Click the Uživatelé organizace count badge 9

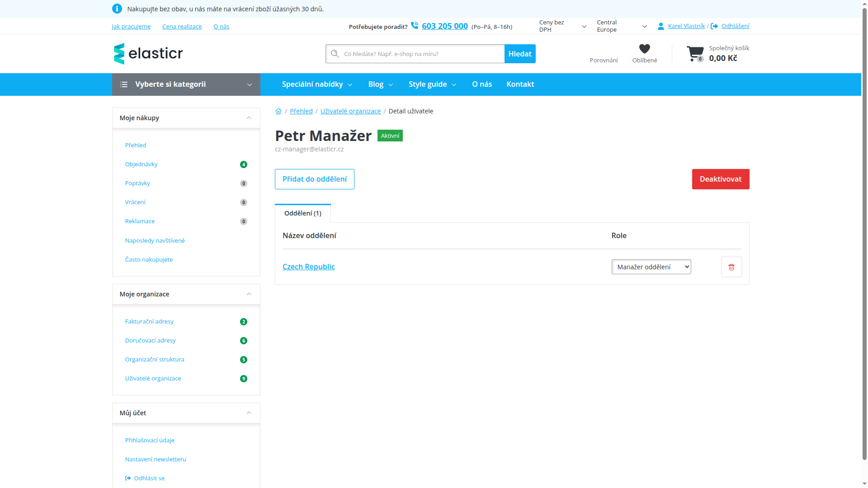pos(244,379)
